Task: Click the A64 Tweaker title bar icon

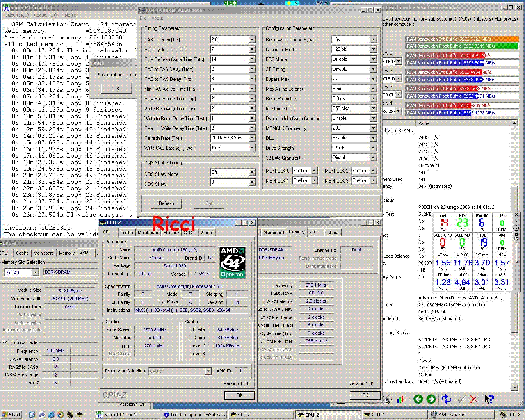Action: click(x=142, y=10)
